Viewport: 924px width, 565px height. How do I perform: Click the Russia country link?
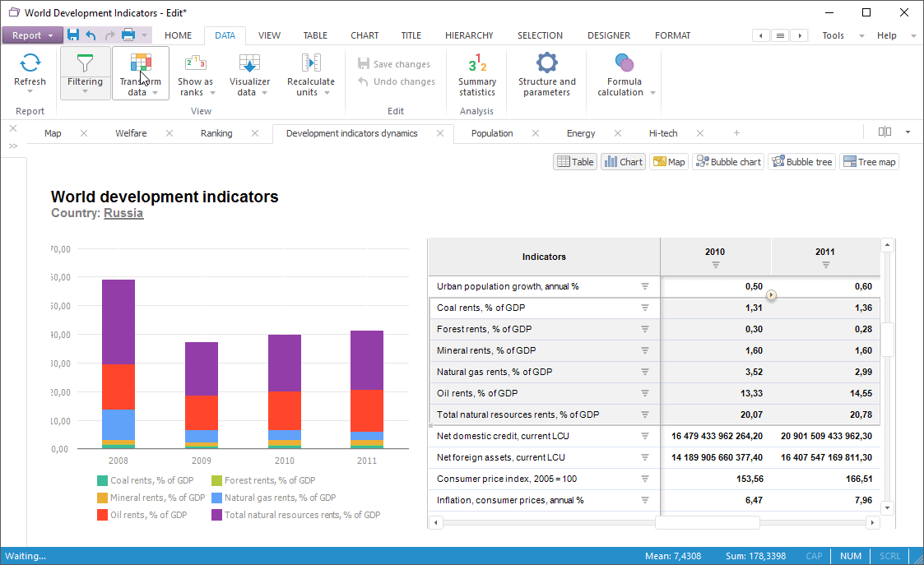pyautogui.click(x=123, y=213)
